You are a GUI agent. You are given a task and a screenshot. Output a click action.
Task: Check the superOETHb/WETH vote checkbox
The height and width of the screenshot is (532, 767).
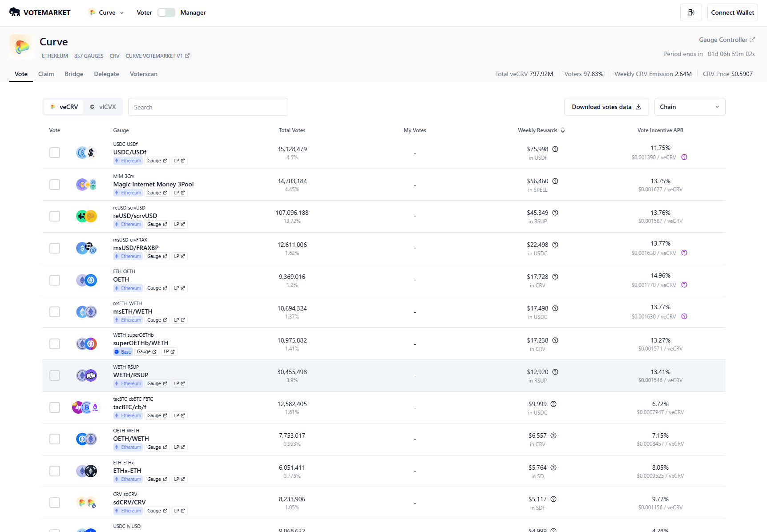click(x=55, y=344)
